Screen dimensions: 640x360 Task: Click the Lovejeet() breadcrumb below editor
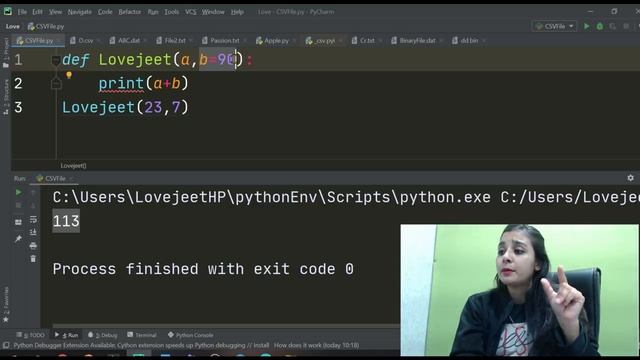[x=73, y=166]
